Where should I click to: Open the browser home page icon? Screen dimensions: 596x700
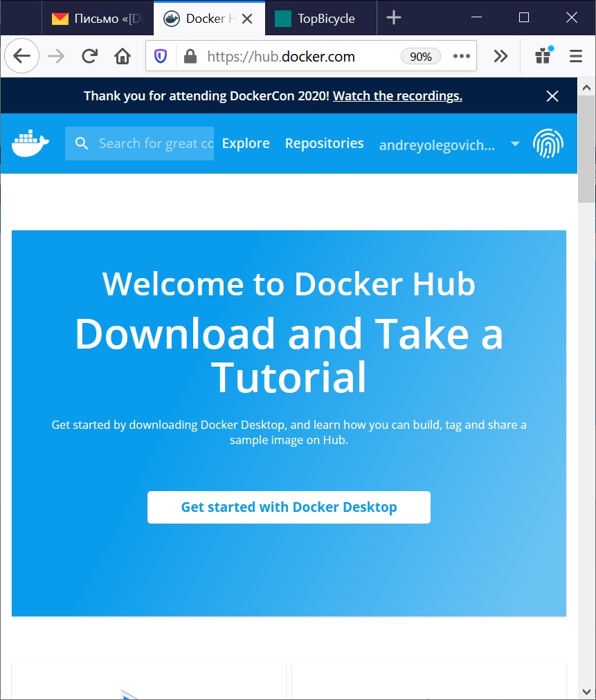point(123,56)
